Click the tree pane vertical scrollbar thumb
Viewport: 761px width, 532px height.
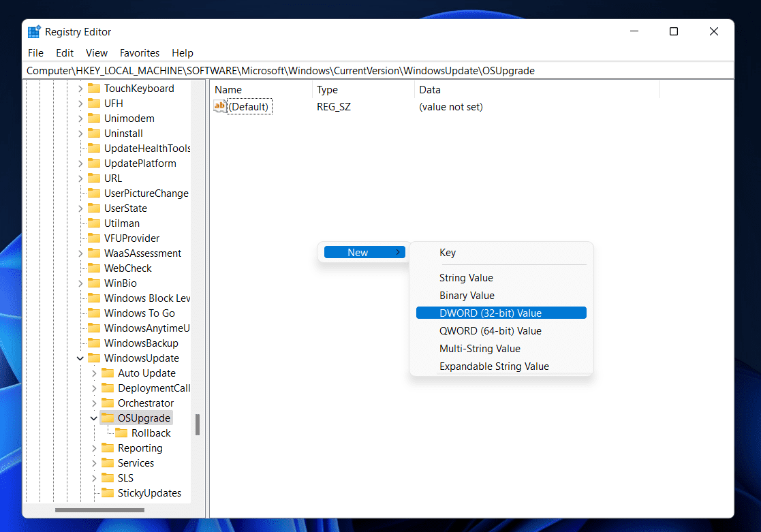point(198,425)
